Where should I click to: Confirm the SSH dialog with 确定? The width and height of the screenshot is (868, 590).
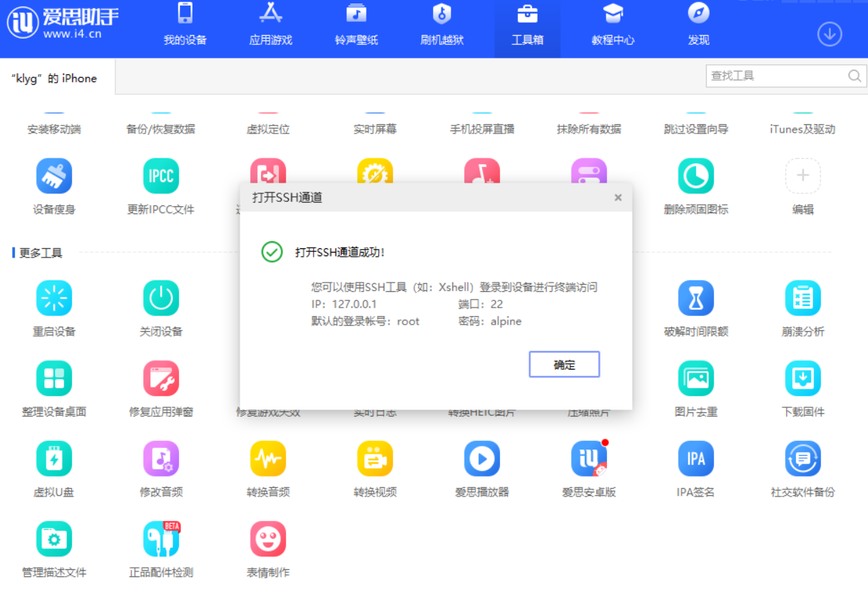point(563,364)
